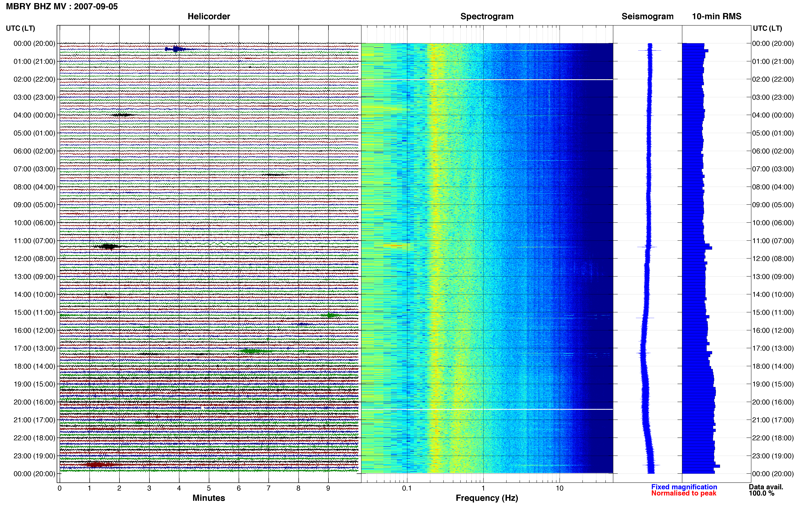Screen dimensions: 812x508
Task: Click left time label 02:00 (22:00)
Action: [x=34, y=79]
